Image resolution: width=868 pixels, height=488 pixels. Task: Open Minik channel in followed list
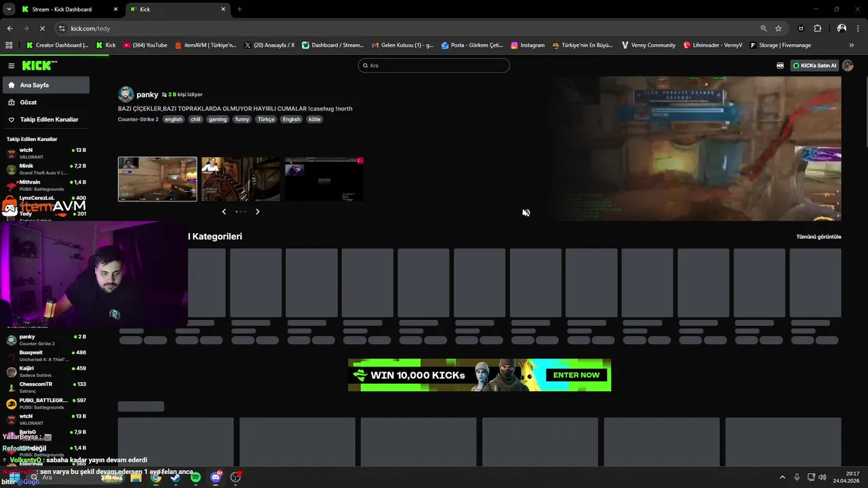[45, 169]
